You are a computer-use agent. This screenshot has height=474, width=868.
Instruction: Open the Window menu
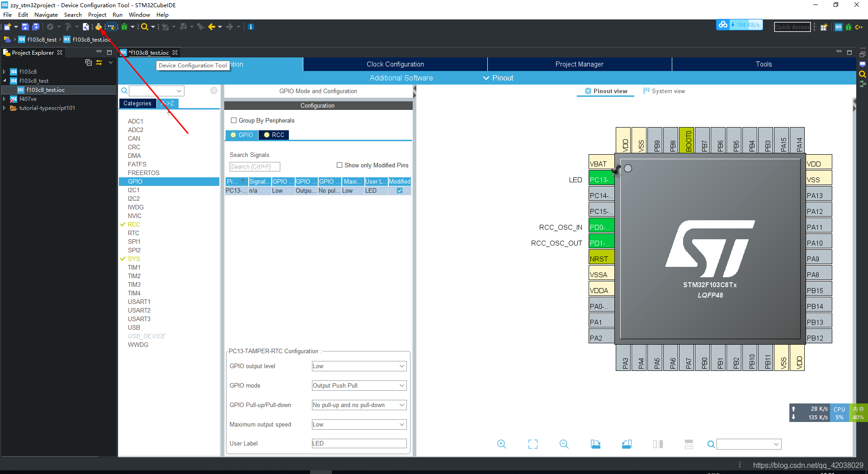139,14
